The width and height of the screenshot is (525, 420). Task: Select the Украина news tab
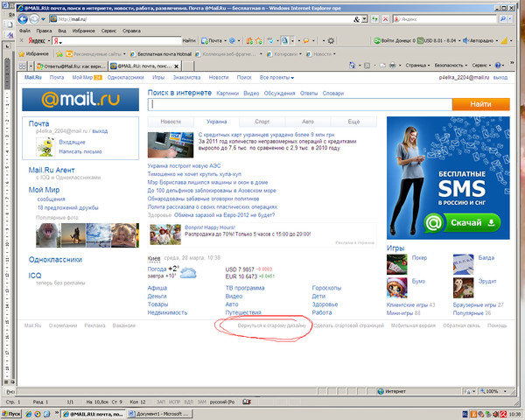click(x=217, y=122)
